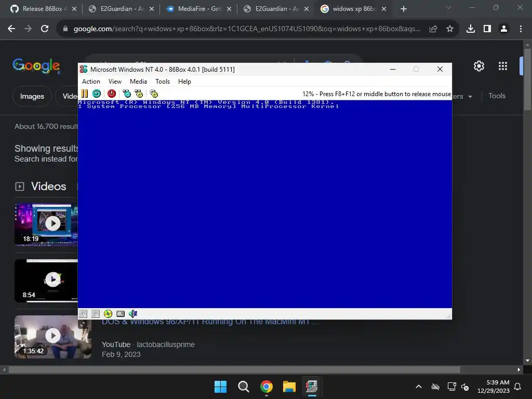
Task: Open the notification bell in taskbar
Action: point(518,387)
